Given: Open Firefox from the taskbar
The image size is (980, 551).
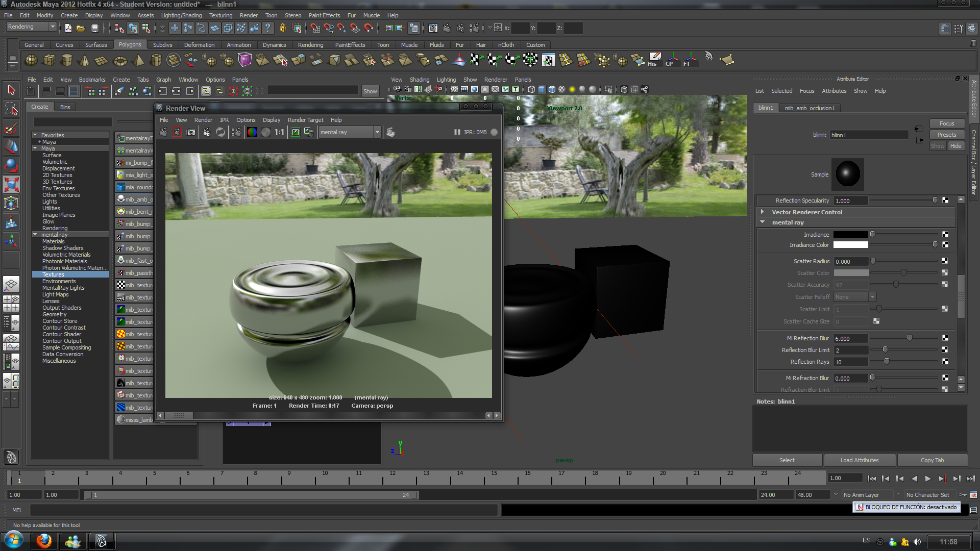Looking at the screenshot, I should [44, 541].
